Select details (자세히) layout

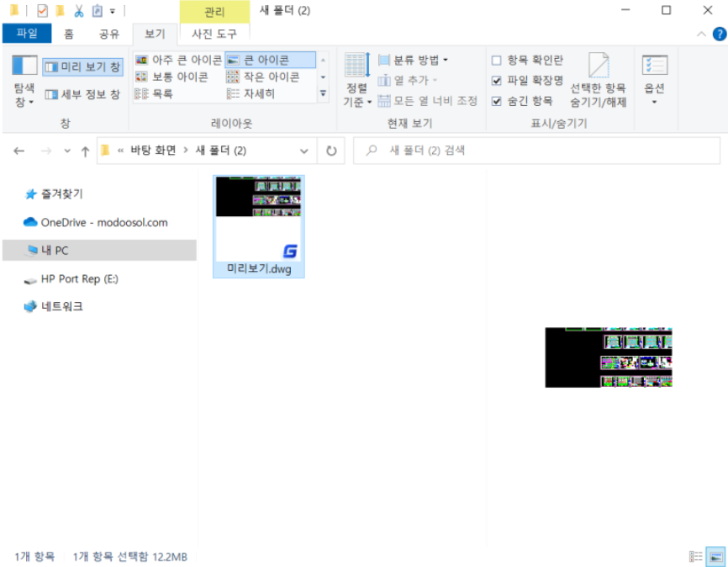click(251, 93)
